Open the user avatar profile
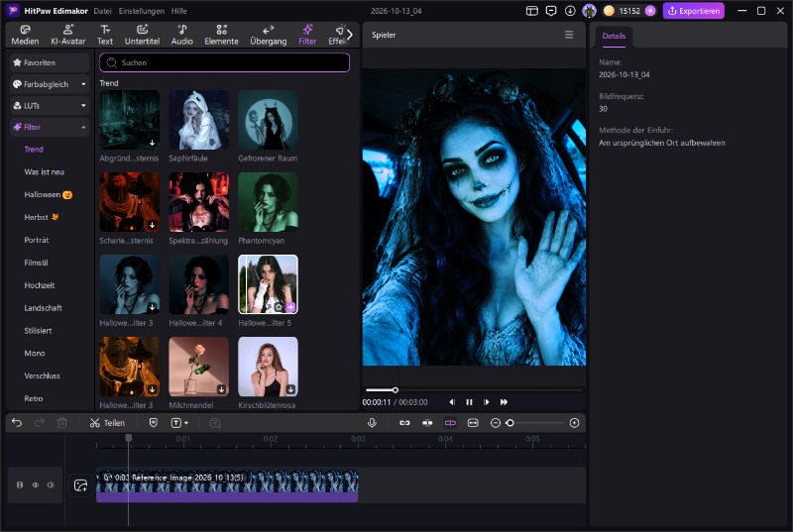Viewport: 793px width, 532px height. [x=589, y=11]
